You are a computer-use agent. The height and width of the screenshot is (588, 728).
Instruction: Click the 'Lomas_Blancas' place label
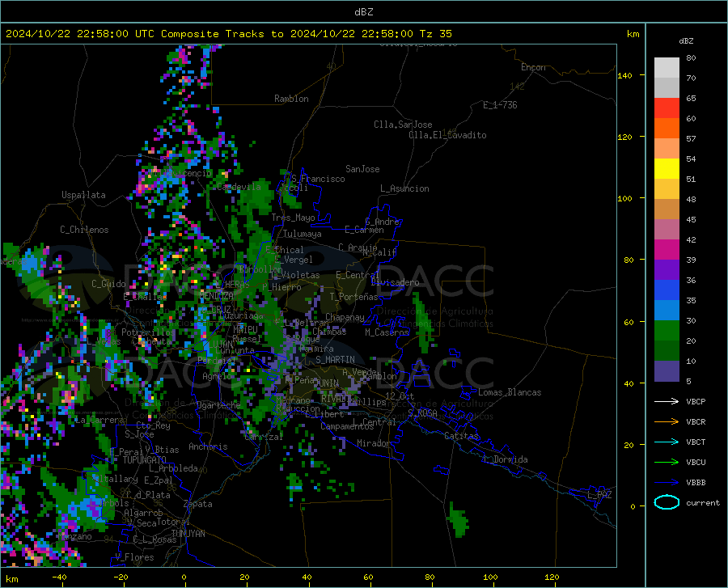point(510,392)
